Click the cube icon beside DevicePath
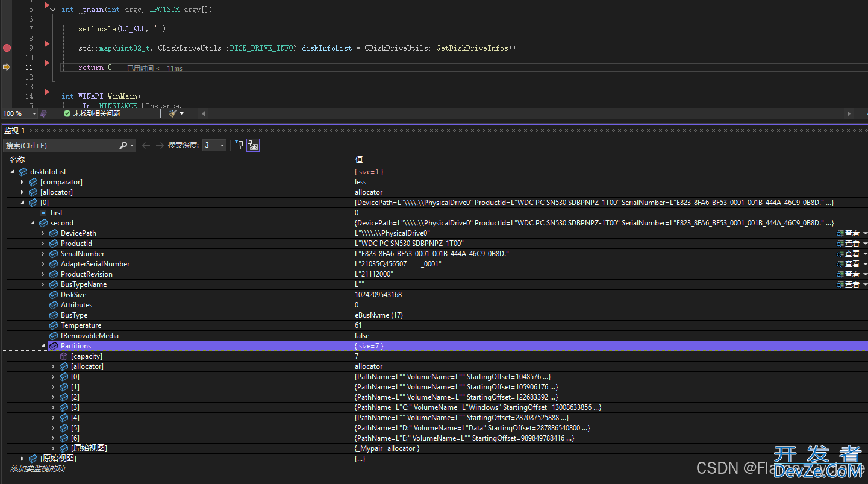Viewport: 868px width, 484px height. (x=54, y=233)
